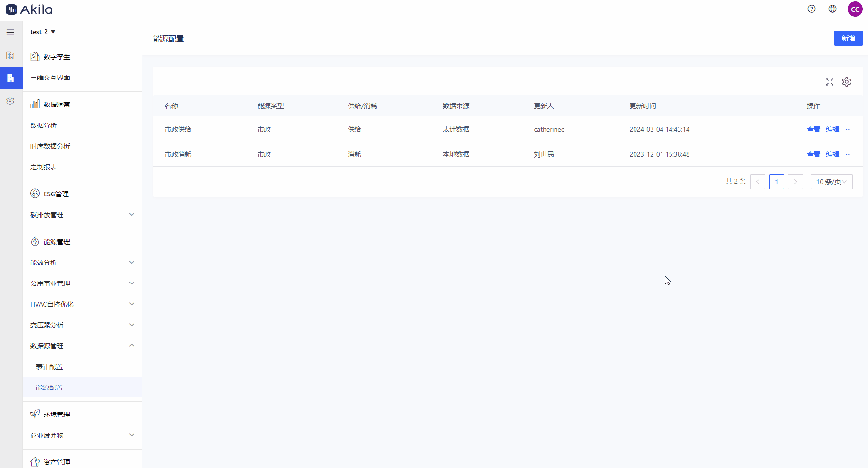Select 能源配置 submenu item
The height and width of the screenshot is (468, 868).
(82, 388)
